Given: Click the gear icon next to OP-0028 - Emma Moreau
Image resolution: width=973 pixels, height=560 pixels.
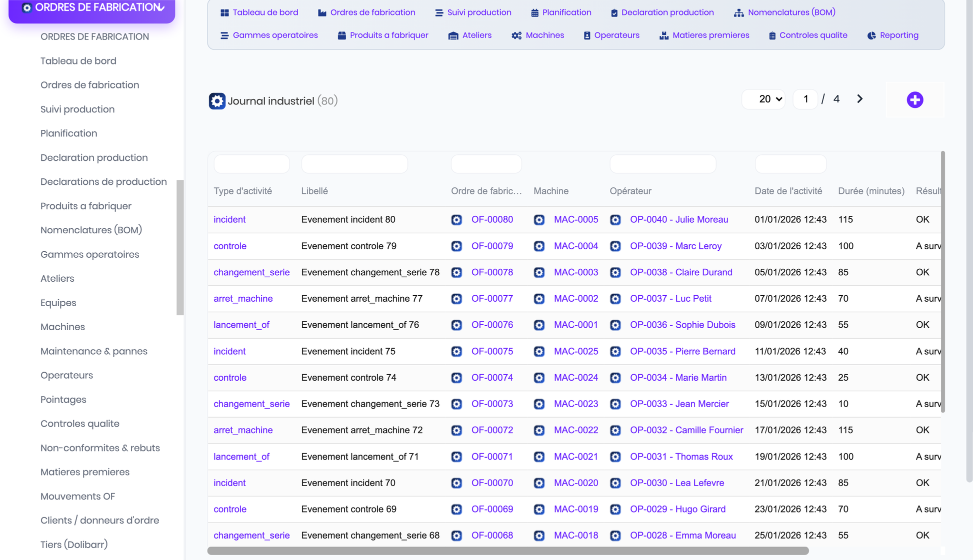Looking at the screenshot, I should point(615,536).
